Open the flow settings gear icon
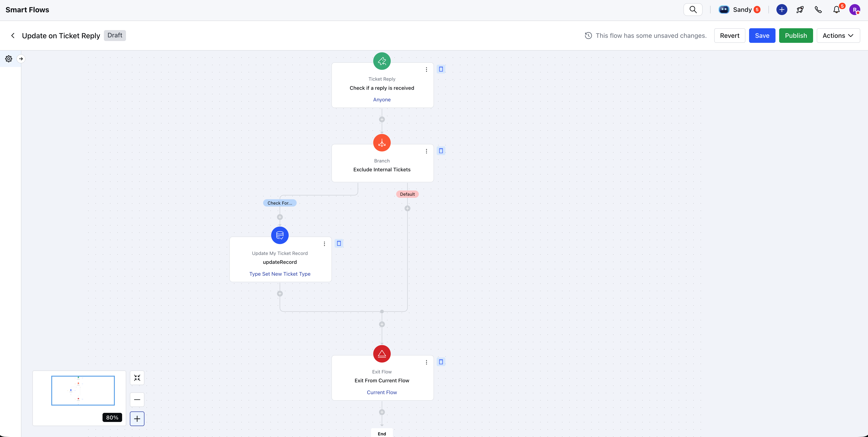This screenshot has width=868, height=437. (x=9, y=59)
